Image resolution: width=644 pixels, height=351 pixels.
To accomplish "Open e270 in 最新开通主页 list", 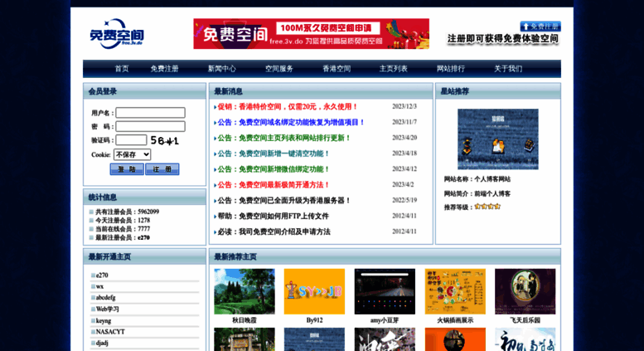I will coord(102,275).
